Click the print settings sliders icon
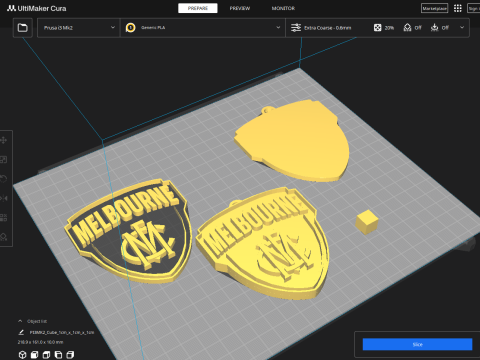The height and width of the screenshot is (360, 480). coord(296,28)
